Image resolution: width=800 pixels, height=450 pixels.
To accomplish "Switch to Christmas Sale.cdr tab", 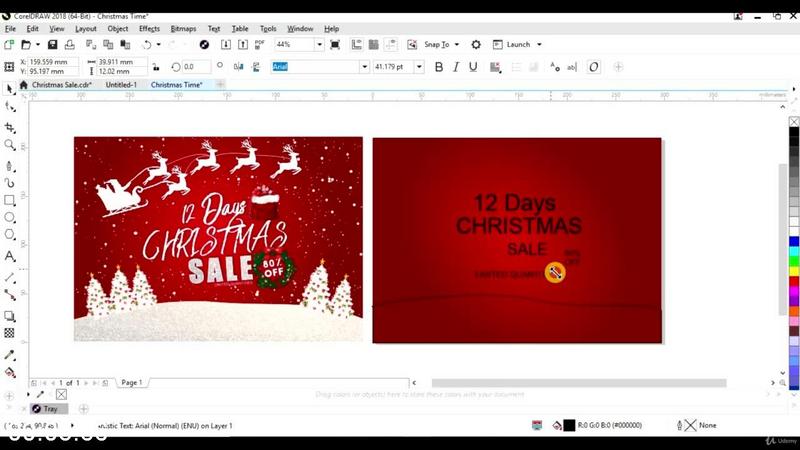I will pos(62,85).
